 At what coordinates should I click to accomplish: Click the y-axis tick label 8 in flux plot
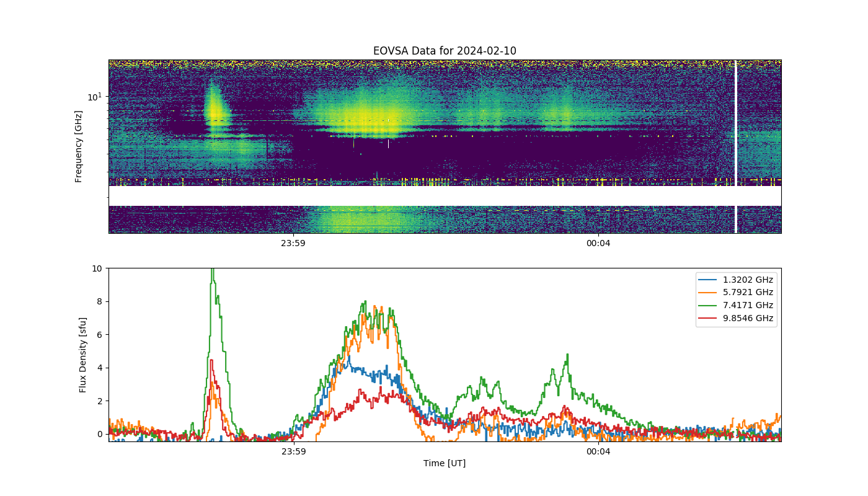(99, 301)
